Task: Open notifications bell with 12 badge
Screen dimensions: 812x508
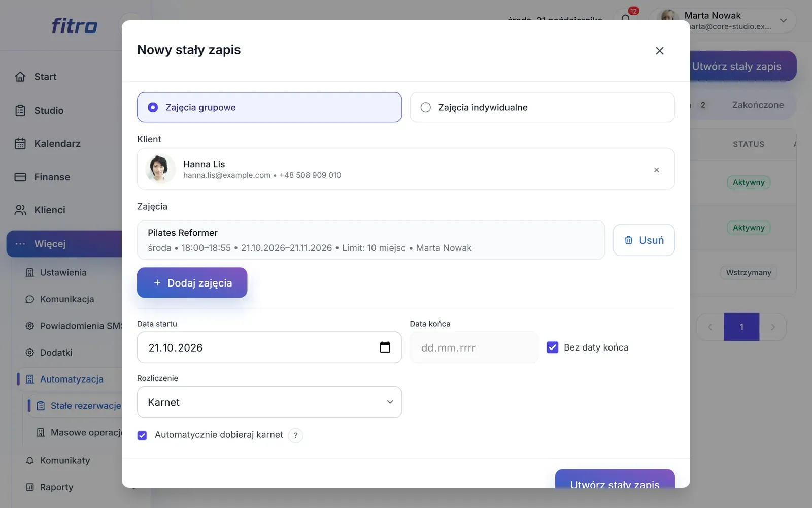Action: coord(626,18)
